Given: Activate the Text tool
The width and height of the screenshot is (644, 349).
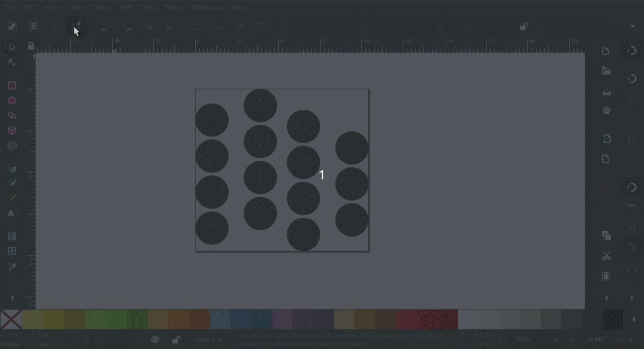Looking at the screenshot, I should (11, 213).
